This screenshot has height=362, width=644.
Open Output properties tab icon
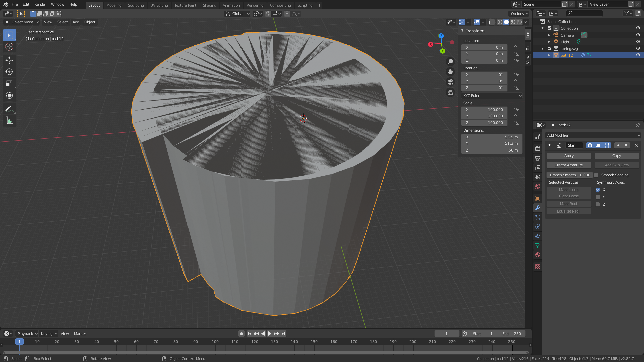point(538,158)
